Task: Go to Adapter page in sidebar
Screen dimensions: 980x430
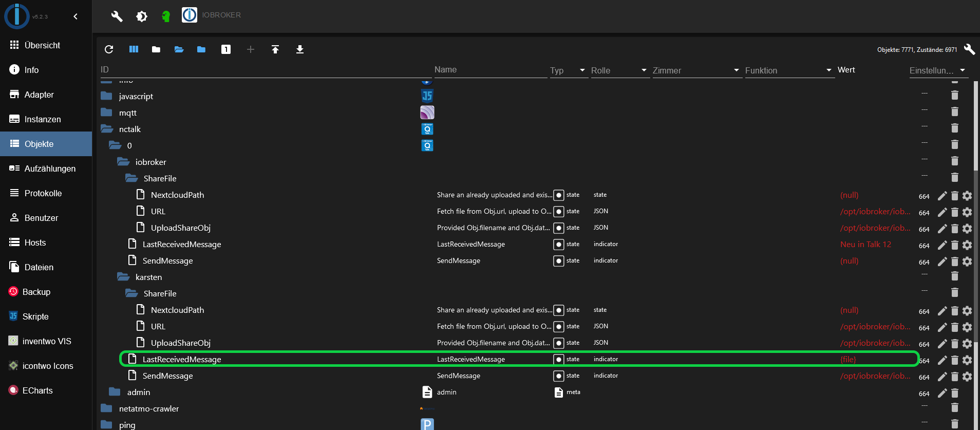Action: pyautogui.click(x=46, y=95)
